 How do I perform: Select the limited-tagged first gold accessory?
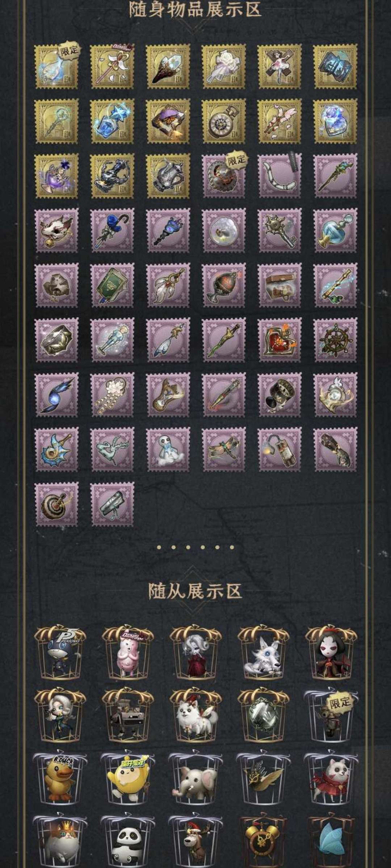pos(56,67)
